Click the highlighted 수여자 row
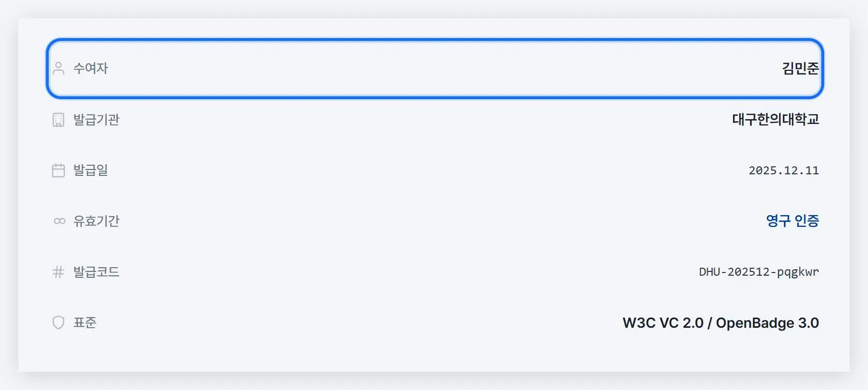The image size is (868, 390). click(435, 68)
